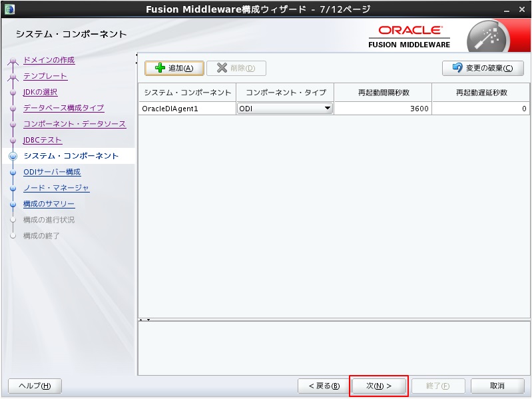Screen dimensions: 532x399
Task: Click the 取消 cancel button
Action: coord(497,386)
